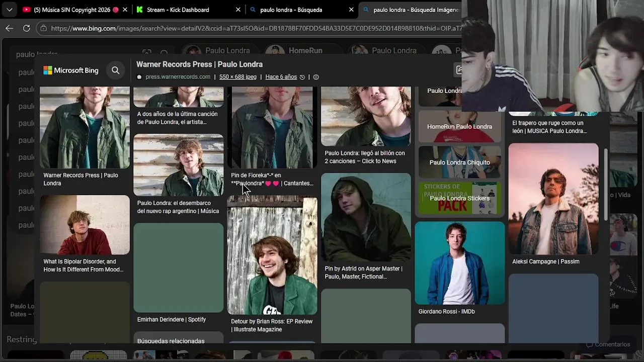Open thumbnail above 'el desembarco del nuevo rap'
The image size is (644, 362).
(178, 164)
